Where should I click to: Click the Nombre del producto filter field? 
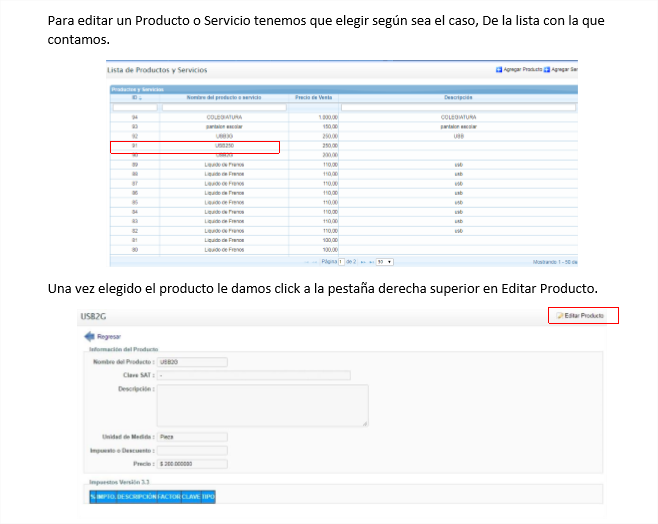pyautogui.click(x=223, y=107)
